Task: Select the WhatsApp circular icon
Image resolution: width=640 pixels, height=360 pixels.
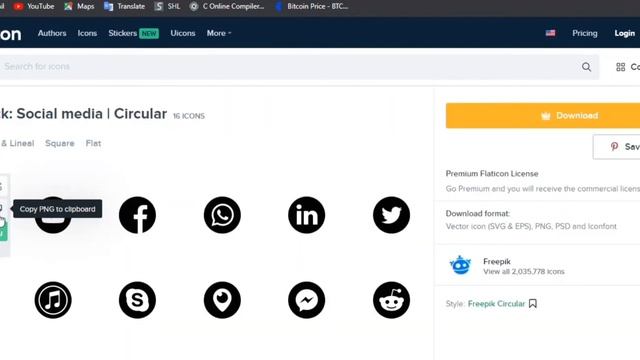Action: (x=222, y=215)
